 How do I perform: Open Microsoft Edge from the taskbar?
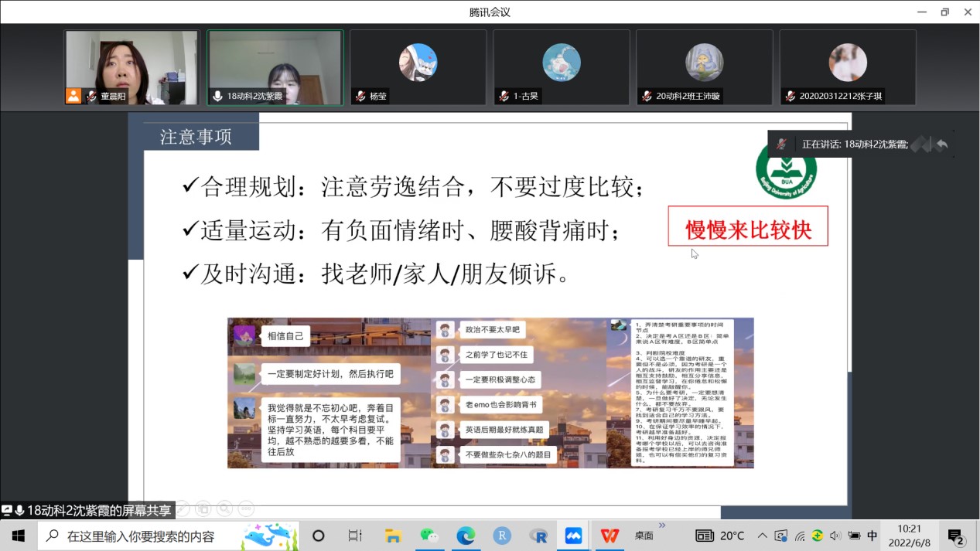click(x=466, y=536)
